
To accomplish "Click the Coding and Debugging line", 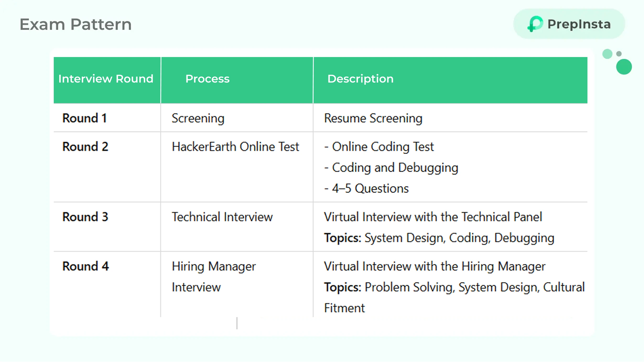I will [391, 168].
